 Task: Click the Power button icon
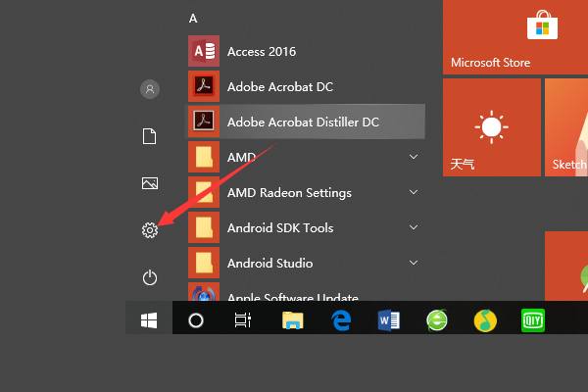(x=149, y=278)
